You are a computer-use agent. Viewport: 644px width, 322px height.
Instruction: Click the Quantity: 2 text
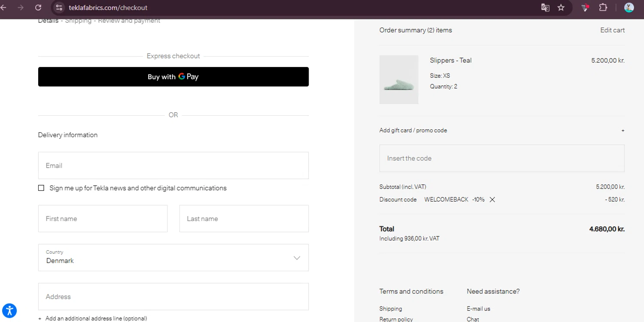[444, 86]
